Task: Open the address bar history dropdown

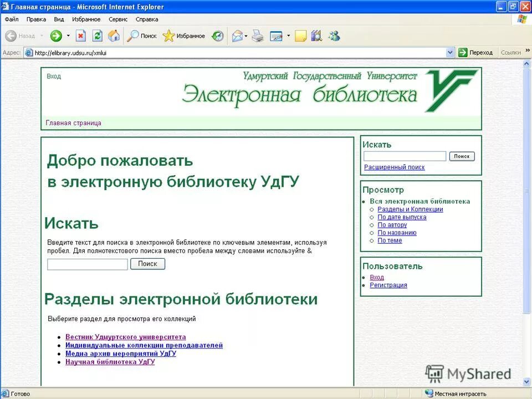Action: (450, 52)
